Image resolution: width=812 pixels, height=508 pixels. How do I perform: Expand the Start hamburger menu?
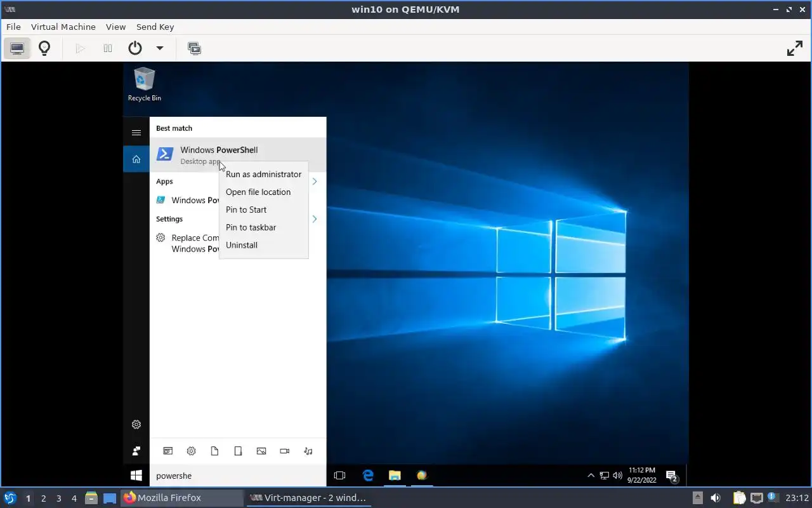136,133
